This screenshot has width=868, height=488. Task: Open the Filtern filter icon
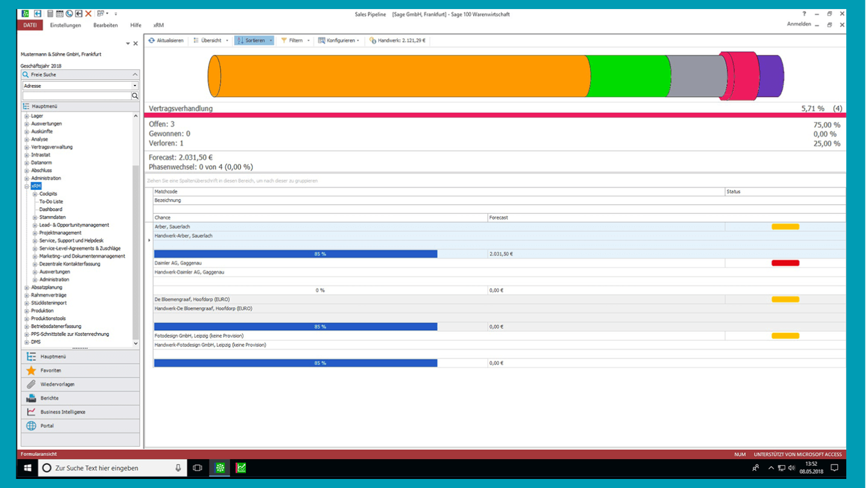click(283, 40)
